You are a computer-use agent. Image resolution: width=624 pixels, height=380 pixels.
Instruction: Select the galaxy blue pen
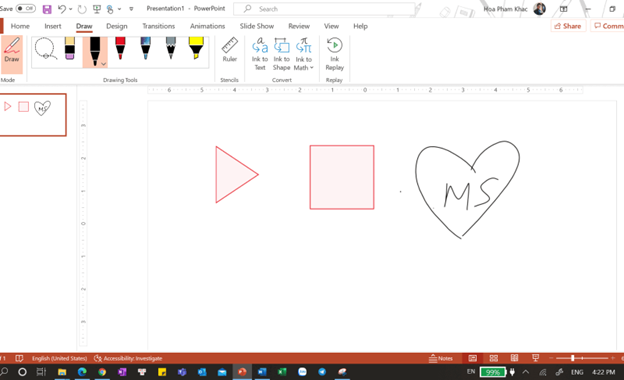point(146,48)
